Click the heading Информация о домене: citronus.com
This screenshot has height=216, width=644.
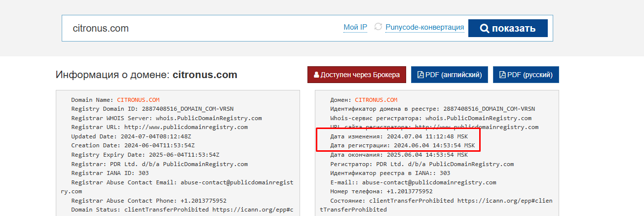[147, 75]
